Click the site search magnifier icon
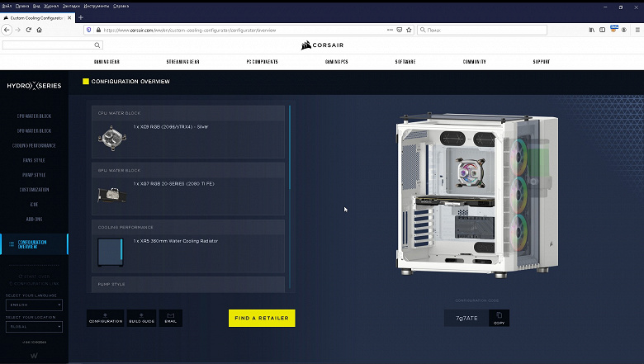Viewport: 644px width, 364px height. pyautogui.click(x=97, y=45)
